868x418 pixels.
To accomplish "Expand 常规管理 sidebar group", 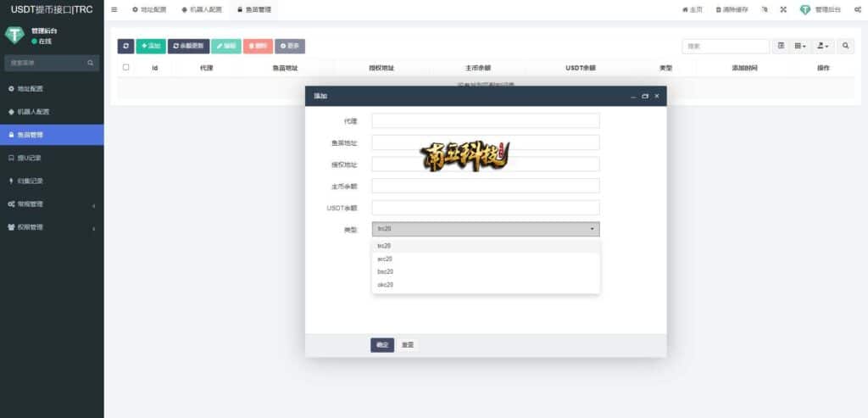I will coord(52,203).
